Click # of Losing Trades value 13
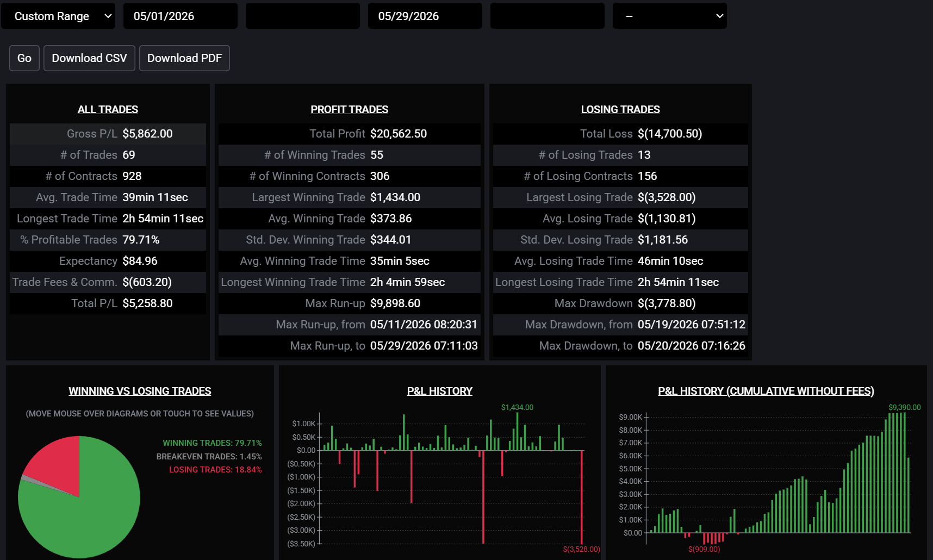The width and height of the screenshot is (933, 560). click(644, 155)
